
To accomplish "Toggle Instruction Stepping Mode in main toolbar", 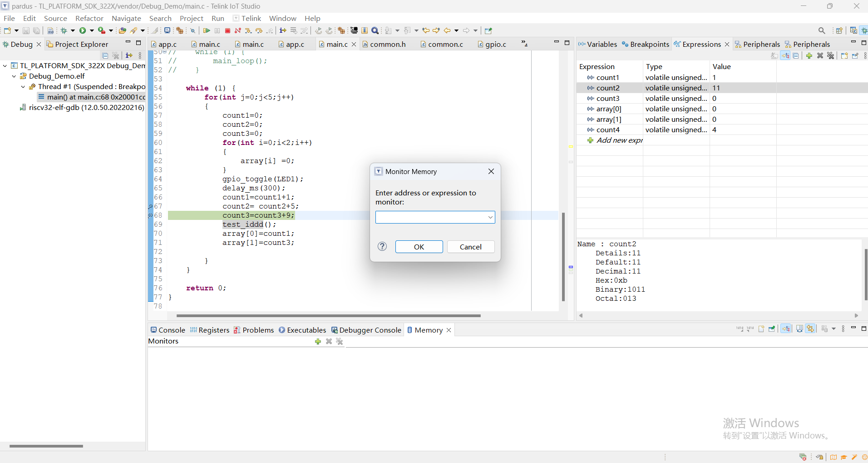I will (x=282, y=30).
